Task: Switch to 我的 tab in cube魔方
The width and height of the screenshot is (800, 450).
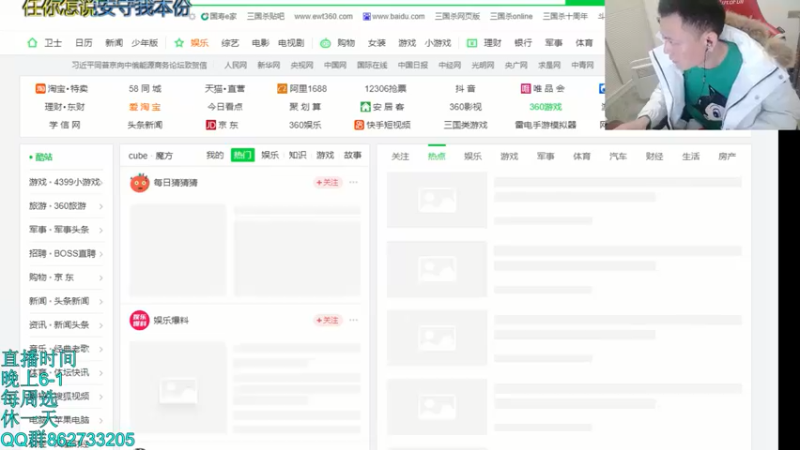Action: (x=215, y=155)
